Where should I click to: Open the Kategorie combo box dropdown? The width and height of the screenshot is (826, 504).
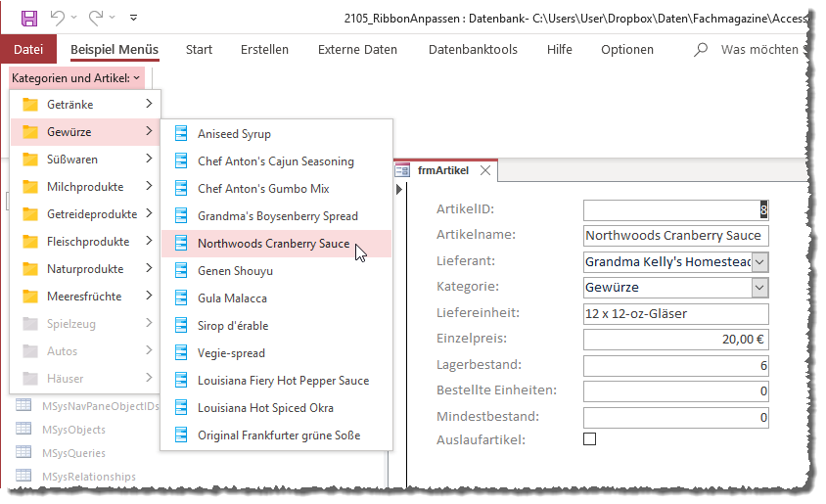(759, 288)
